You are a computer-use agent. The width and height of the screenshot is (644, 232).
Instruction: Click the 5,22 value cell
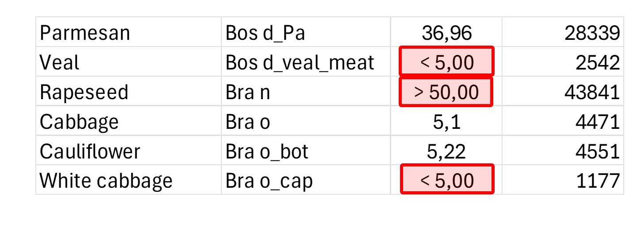[x=446, y=151]
